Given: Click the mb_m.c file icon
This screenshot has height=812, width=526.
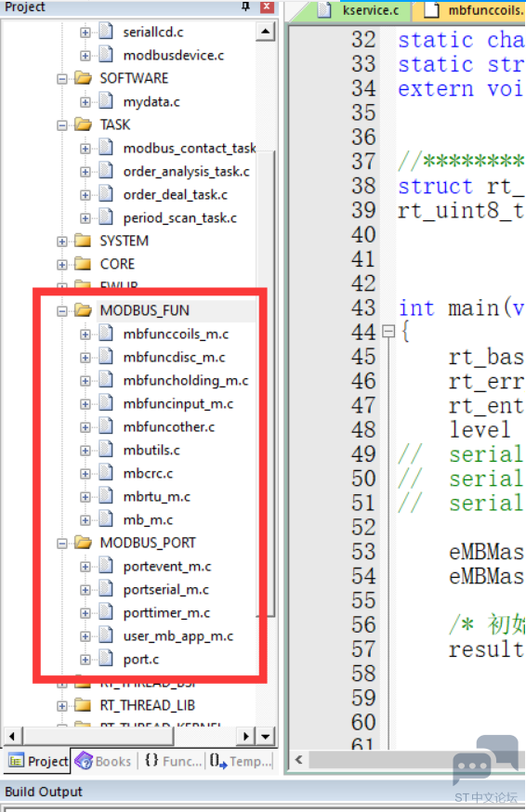Looking at the screenshot, I should (106, 519).
